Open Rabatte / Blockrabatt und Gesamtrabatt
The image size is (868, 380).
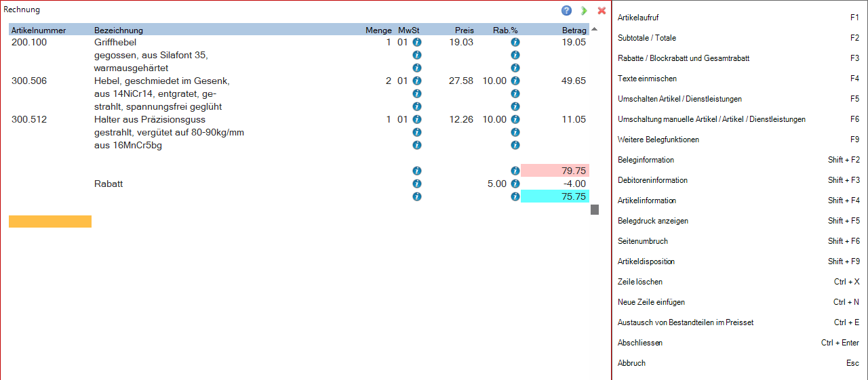[738, 58]
